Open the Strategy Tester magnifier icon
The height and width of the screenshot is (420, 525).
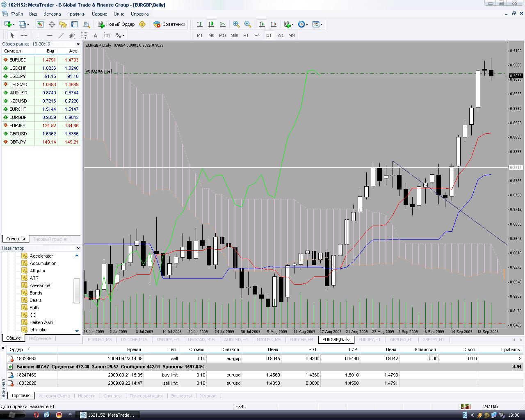(86, 24)
